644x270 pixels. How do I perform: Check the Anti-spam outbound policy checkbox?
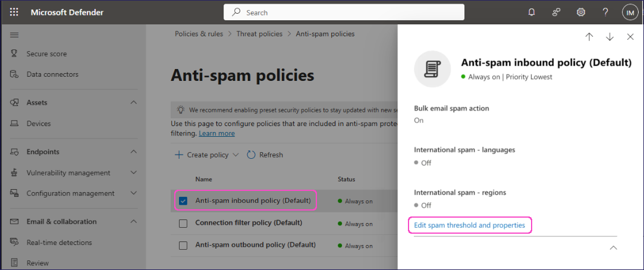click(183, 245)
